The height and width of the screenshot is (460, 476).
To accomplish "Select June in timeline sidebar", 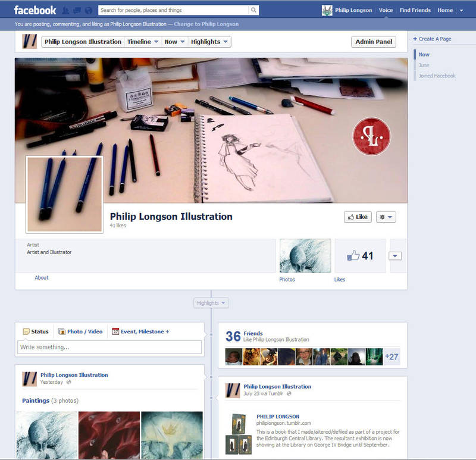I will point(424,65).
